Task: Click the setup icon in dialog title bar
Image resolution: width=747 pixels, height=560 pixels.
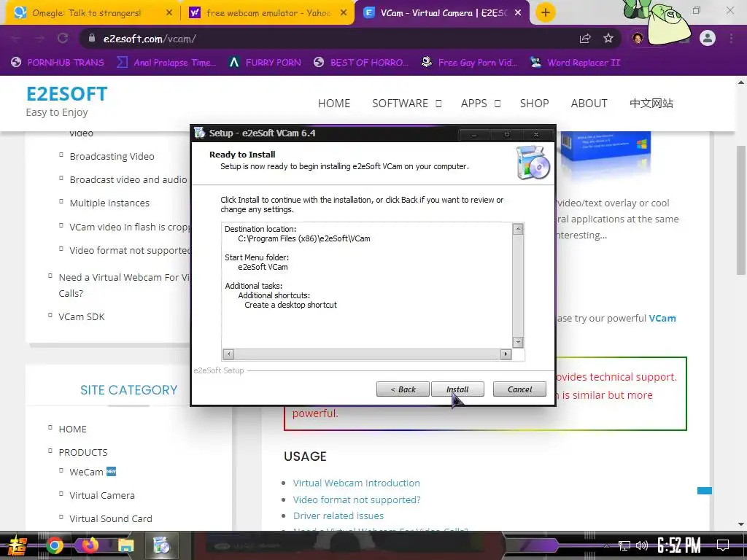Action: pyautogui.click(x=200, y=133)
